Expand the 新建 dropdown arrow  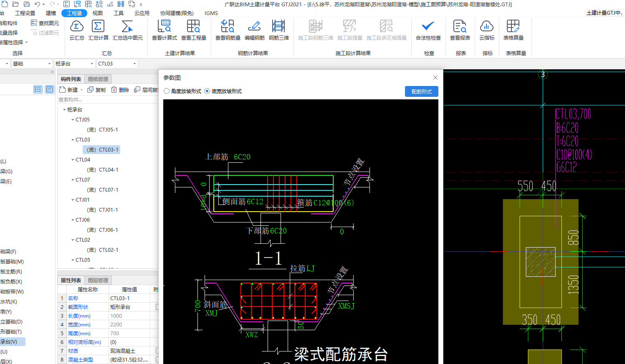click(82, 90)
